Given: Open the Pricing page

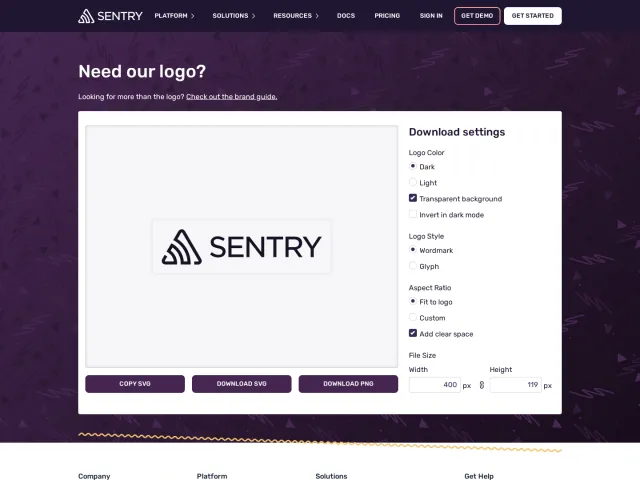Looking at the screenshot, I should (x=387, y=16).
